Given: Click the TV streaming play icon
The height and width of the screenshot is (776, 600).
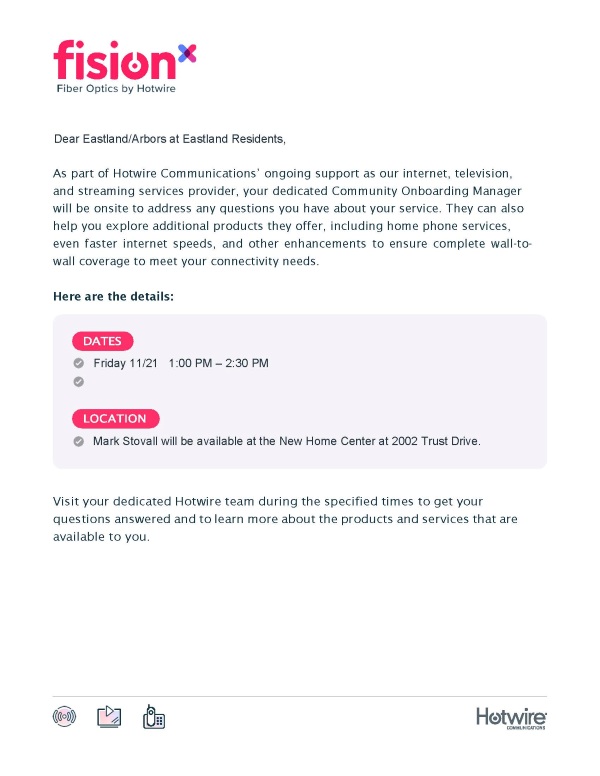Looking at the screenshot, I should 108,716.
